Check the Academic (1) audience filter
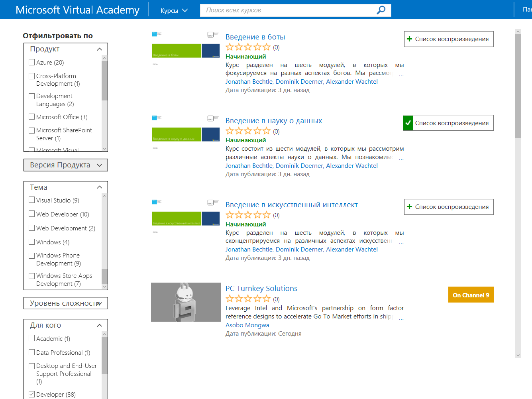This screenshot has height=399, width=532. point(32,338)
